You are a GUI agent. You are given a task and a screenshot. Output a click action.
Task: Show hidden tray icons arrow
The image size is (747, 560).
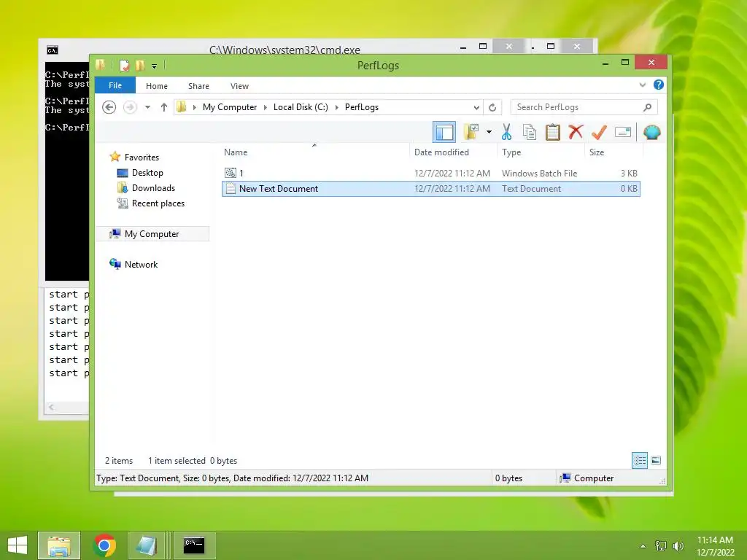[643, 546]
